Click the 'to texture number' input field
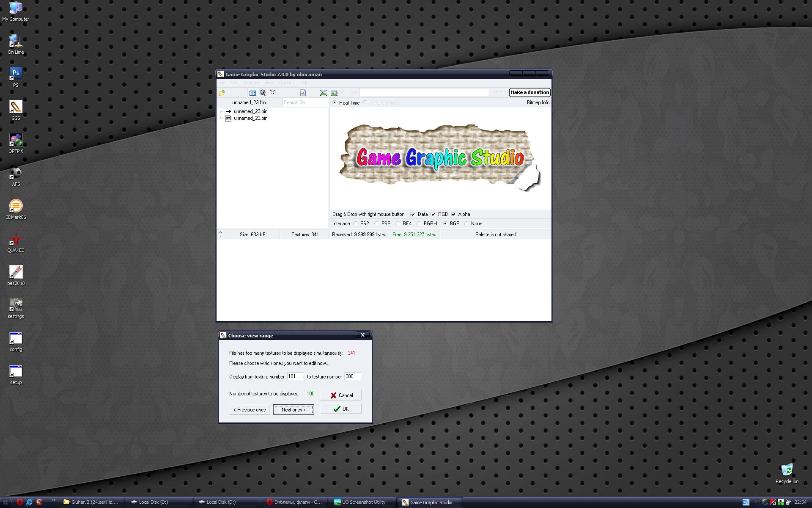 coord(352,376)
